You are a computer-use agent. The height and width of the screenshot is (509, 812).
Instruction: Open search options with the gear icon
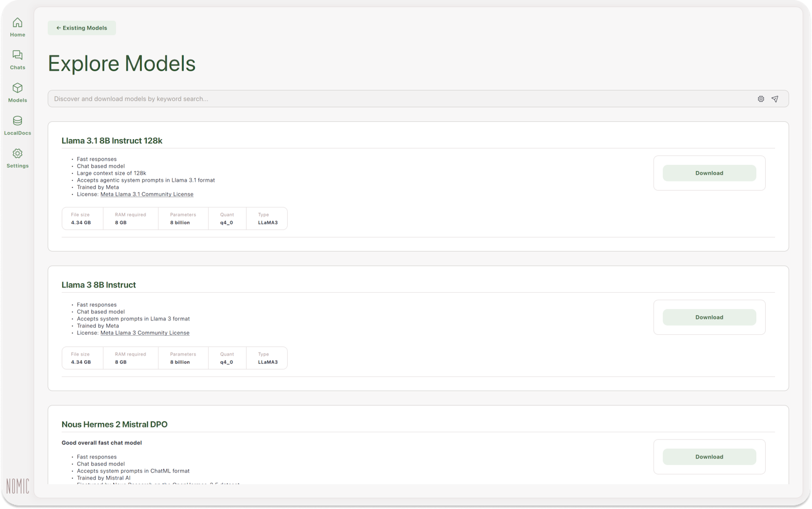click(760, 99)
